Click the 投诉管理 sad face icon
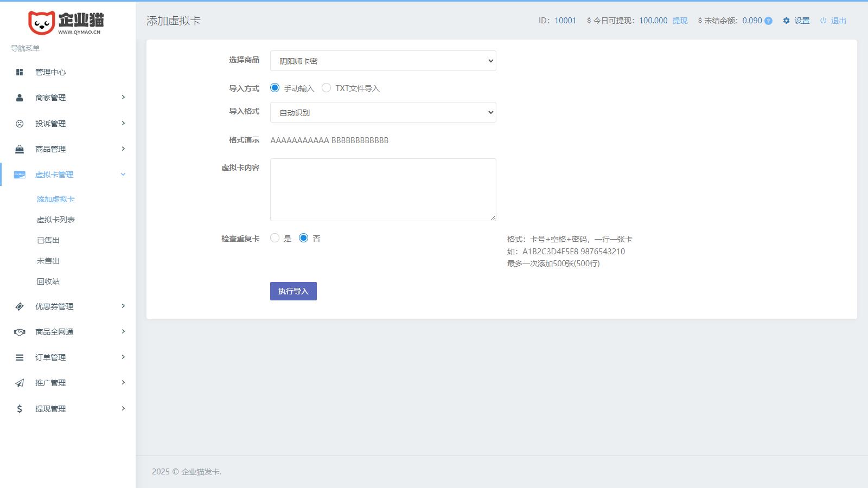868x488 pixels. click(20, 124)
